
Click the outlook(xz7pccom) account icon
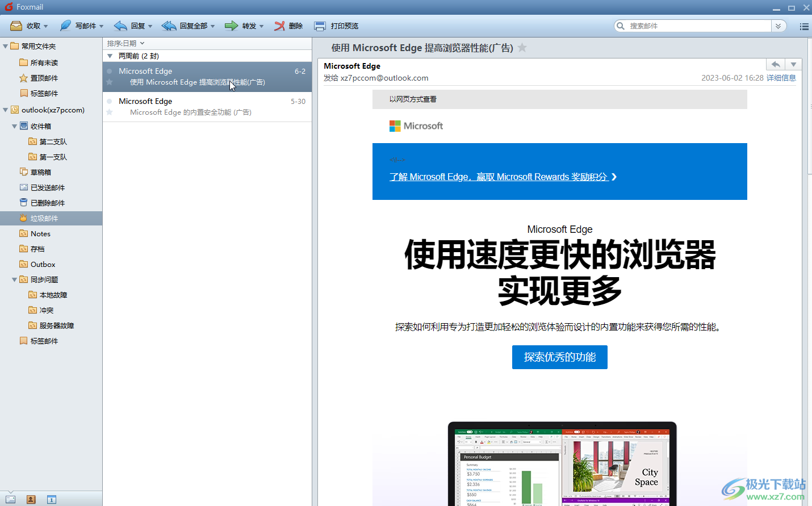pyautogui.click(x=15, y=110)
